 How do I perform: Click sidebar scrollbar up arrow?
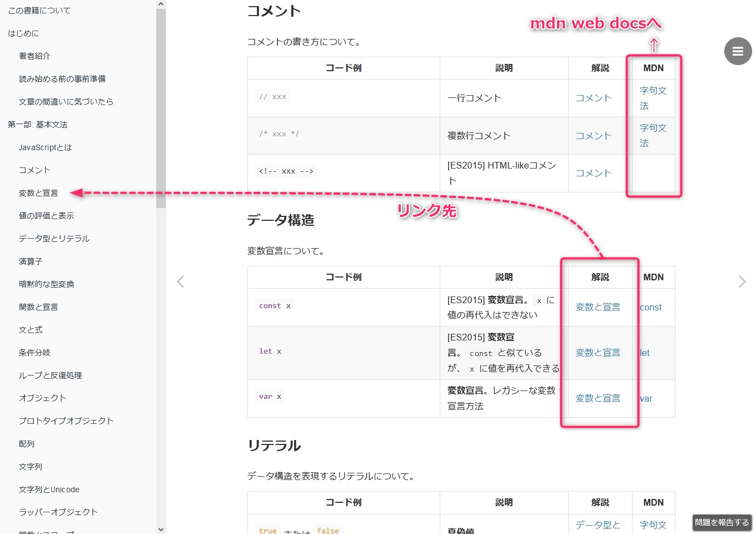pos(161,4)
